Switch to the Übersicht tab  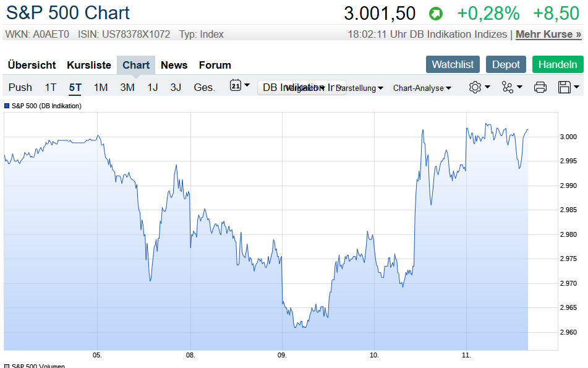pyautogui.click(x=32, y=65)
